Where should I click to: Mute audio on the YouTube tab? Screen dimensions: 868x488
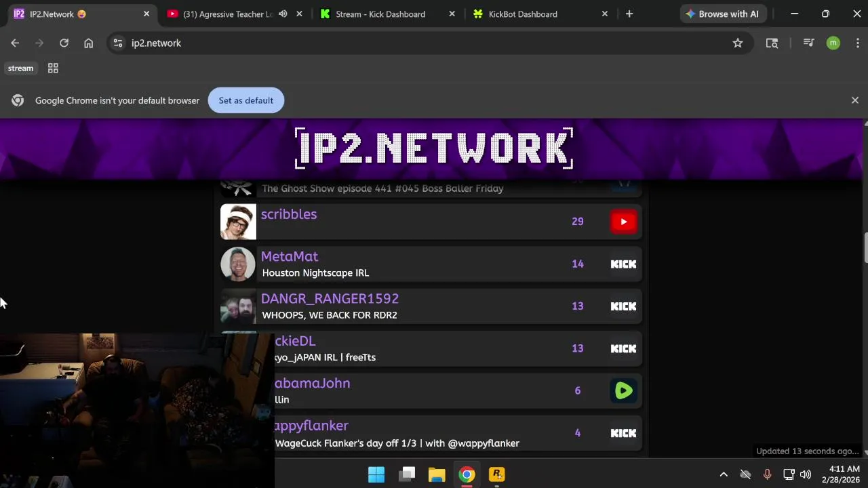point(283,14)
